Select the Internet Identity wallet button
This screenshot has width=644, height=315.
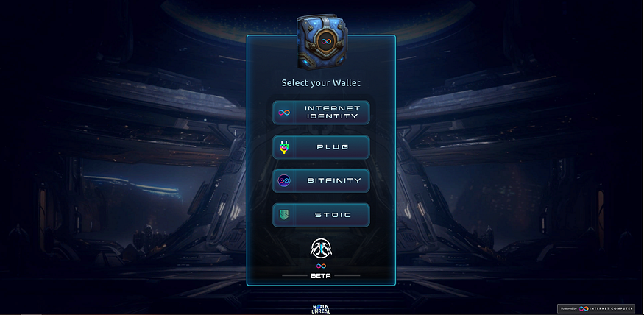click(x=321, y=113)
